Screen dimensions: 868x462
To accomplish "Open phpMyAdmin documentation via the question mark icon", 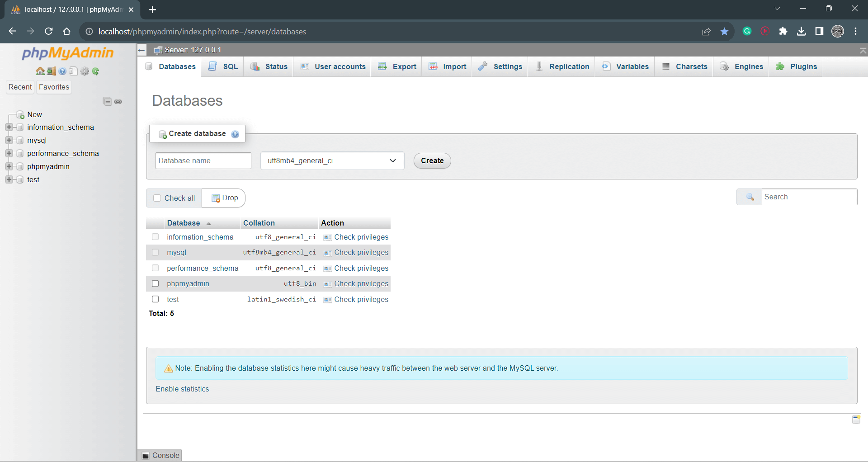I will click(62, 71).
